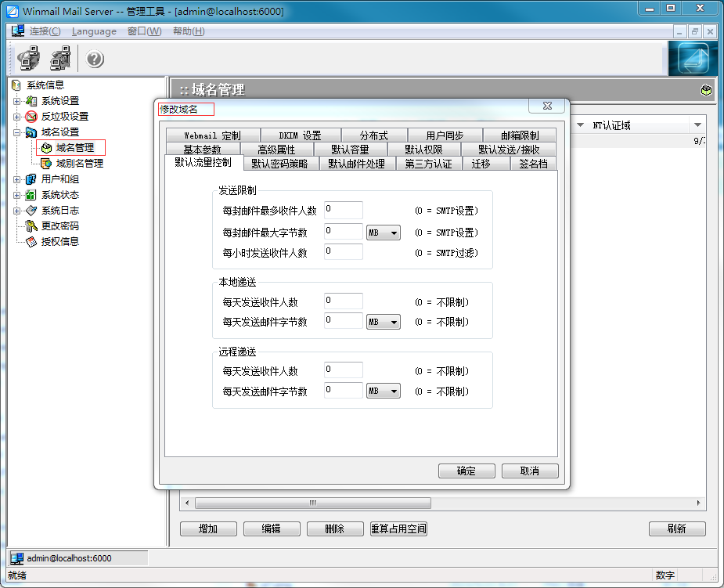Viewport: 724px width, 588px height.
Task: Select the 域别名管理 tree icon
Action: pyautogui.click(x=46, y=164)
